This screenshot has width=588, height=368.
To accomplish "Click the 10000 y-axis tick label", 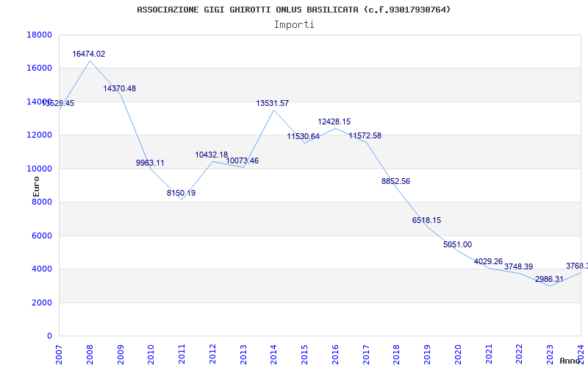I will click(x=40, y=169).
